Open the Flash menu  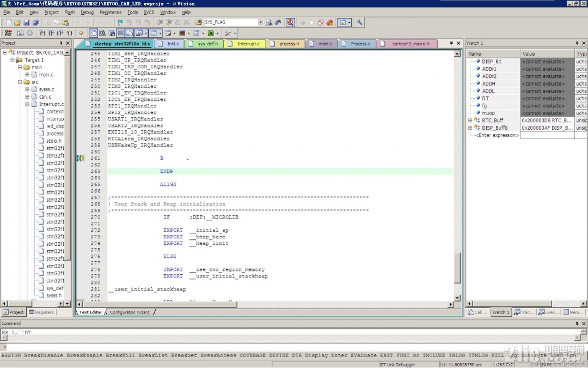click(x=69, y=13)
